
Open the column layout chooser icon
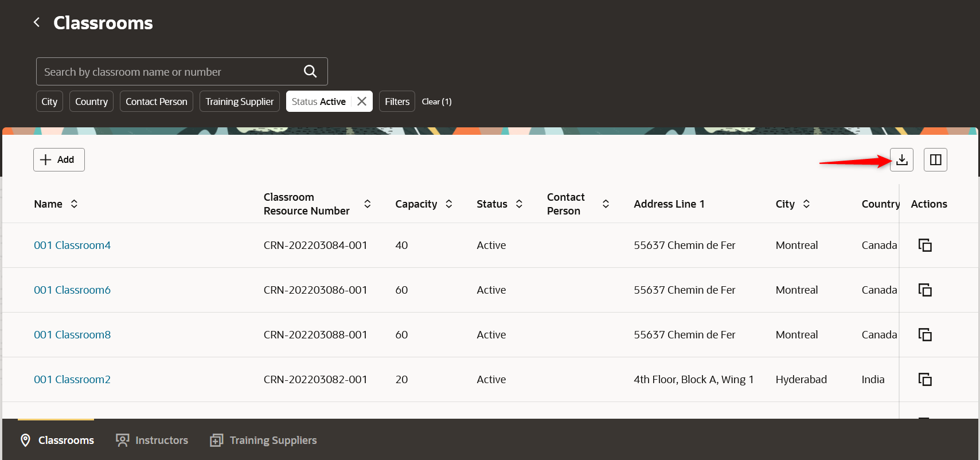pyautogui.click(x=935, y=159)
